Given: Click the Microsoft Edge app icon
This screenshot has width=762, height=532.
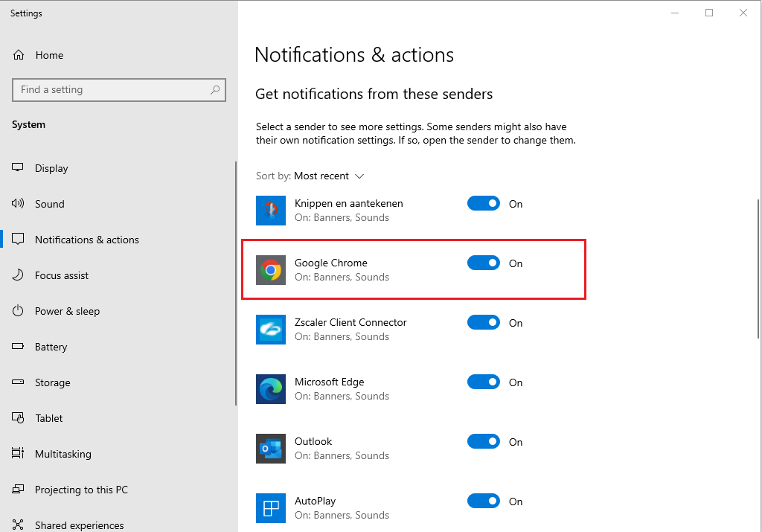Looking at the screenshot, I should pyautogui.click(x=270, y=389).
